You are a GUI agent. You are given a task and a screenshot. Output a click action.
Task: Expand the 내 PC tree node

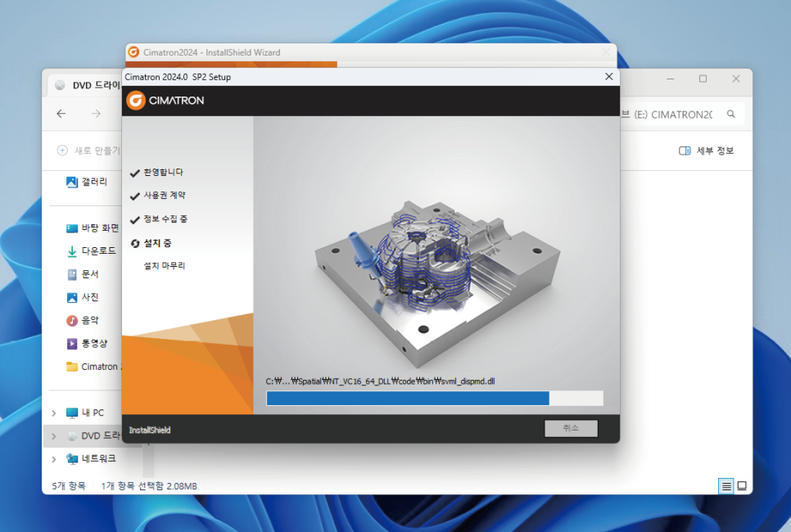pos(54,413)
